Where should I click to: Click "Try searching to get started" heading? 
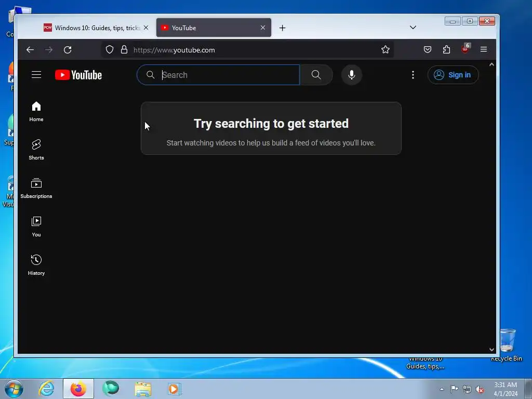tap(271, 124)
